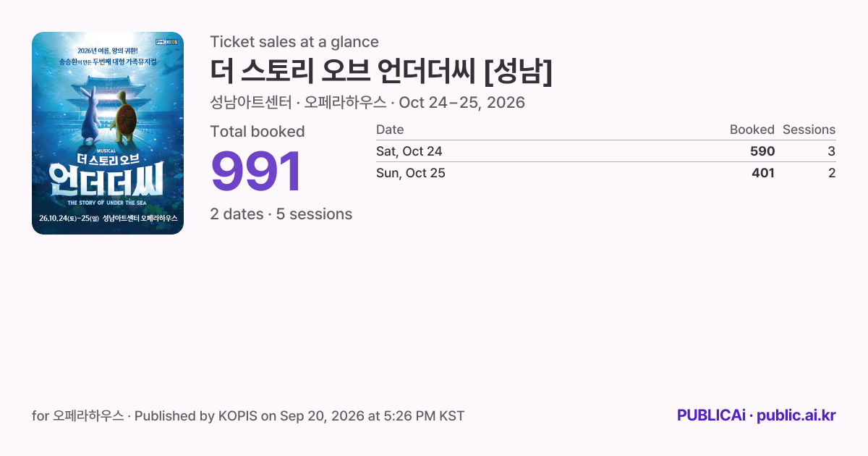Click the sessions count 2 for Sunday
This screenshot has width=868, height=456.
pyautogui.click(x=832, y=173)
